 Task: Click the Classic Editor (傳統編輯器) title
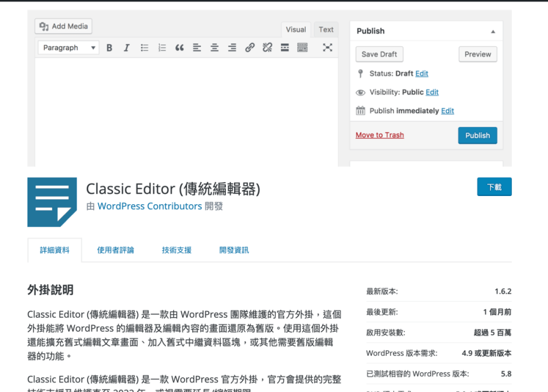[173, 189]
